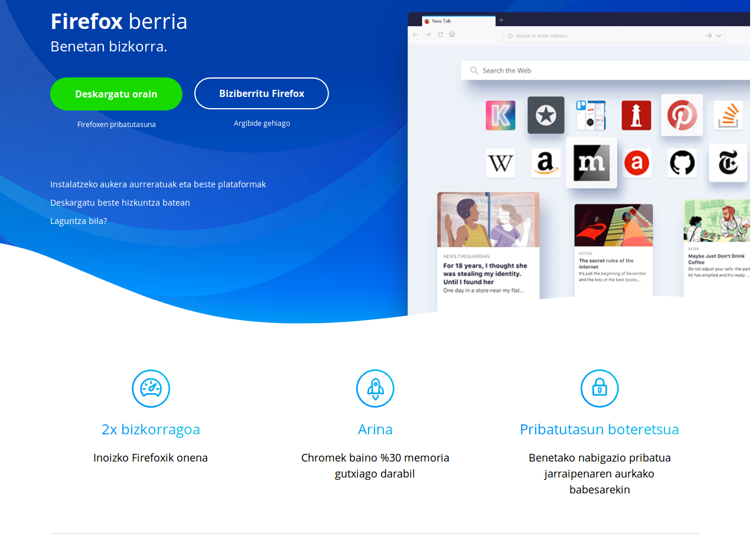
Task: Click the Search or enter address field
Action: tap(614, 36)
